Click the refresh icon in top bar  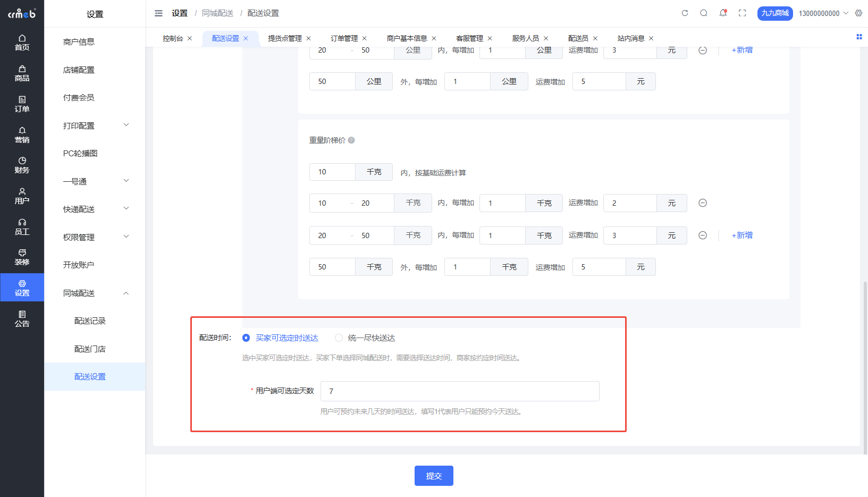tap(685, 13)
